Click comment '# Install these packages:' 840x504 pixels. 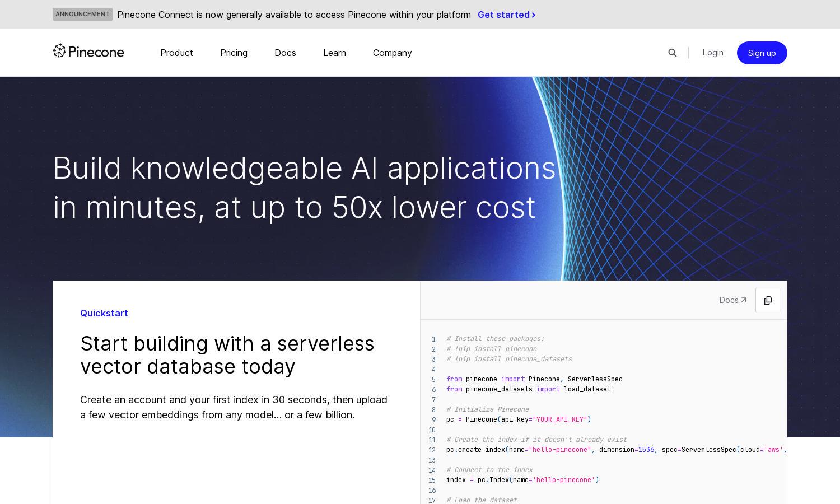(495, 339)
